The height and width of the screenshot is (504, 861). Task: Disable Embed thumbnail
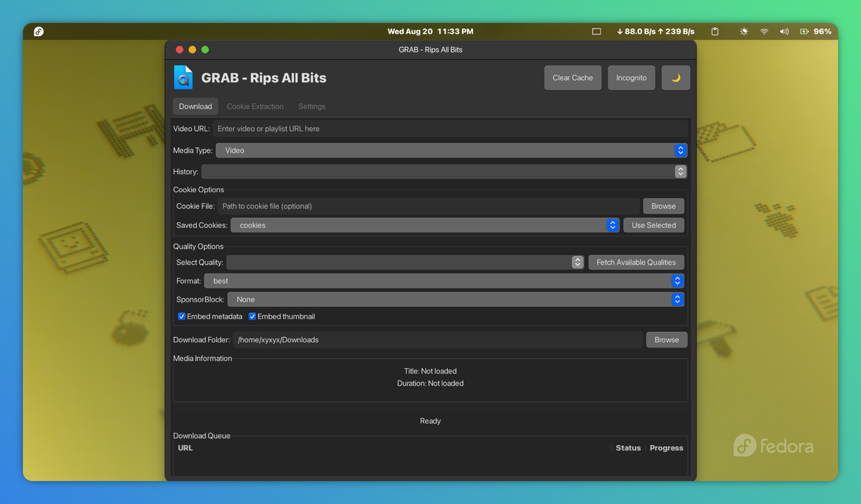[252, 316]
